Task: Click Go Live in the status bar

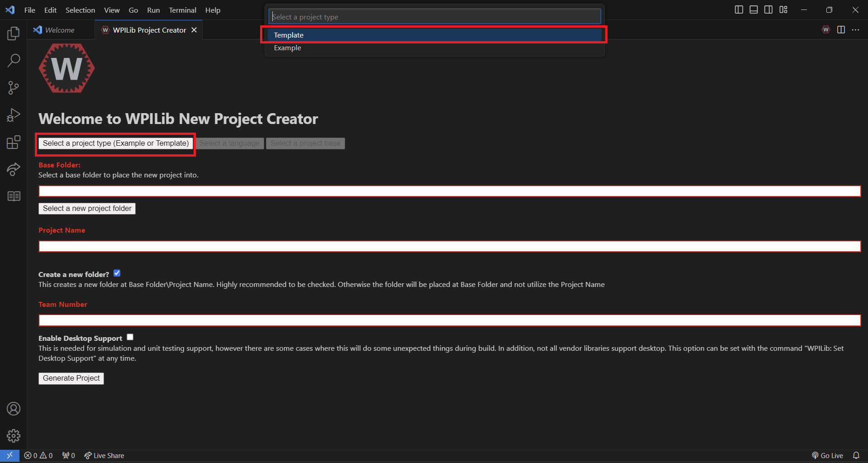Action: [x=828, y=455]
